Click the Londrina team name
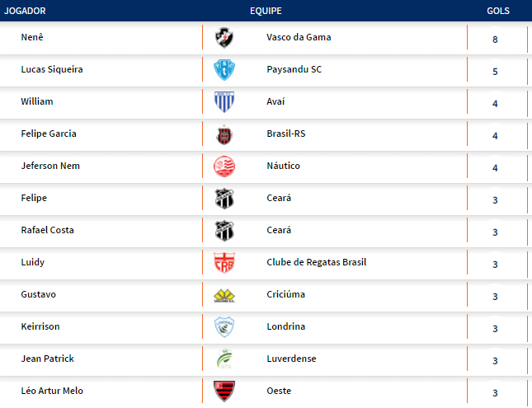532x408 pixels. (285, 326)
